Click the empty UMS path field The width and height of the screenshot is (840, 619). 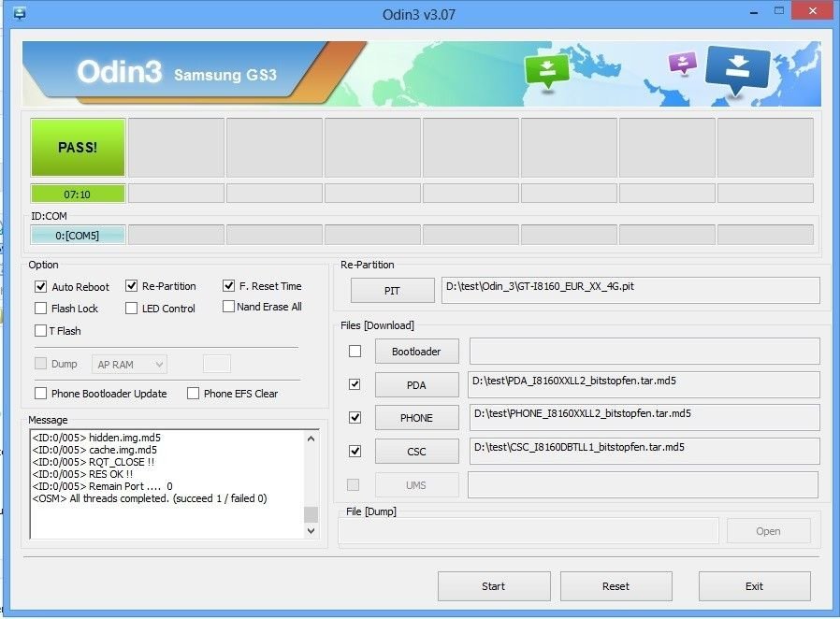643,485
